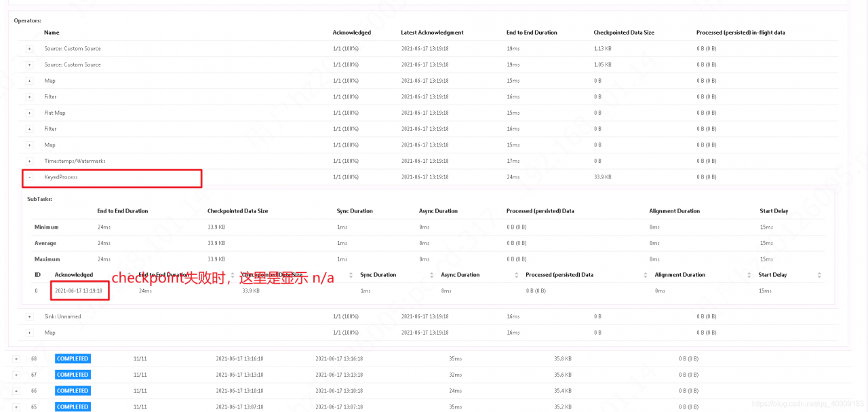Click COMPLETED badge of checkpoint 66
The height and width of the screenshot is (412, 868).
(x=73, y=391)
